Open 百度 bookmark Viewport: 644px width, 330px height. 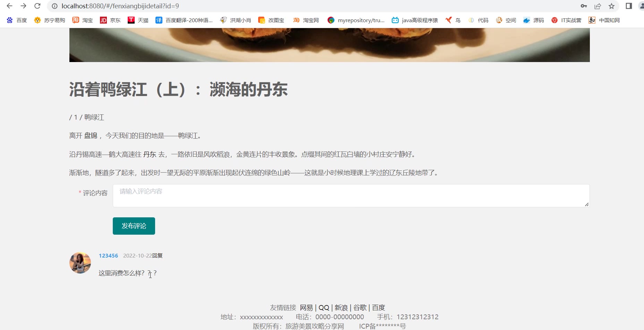coord(17,20)
